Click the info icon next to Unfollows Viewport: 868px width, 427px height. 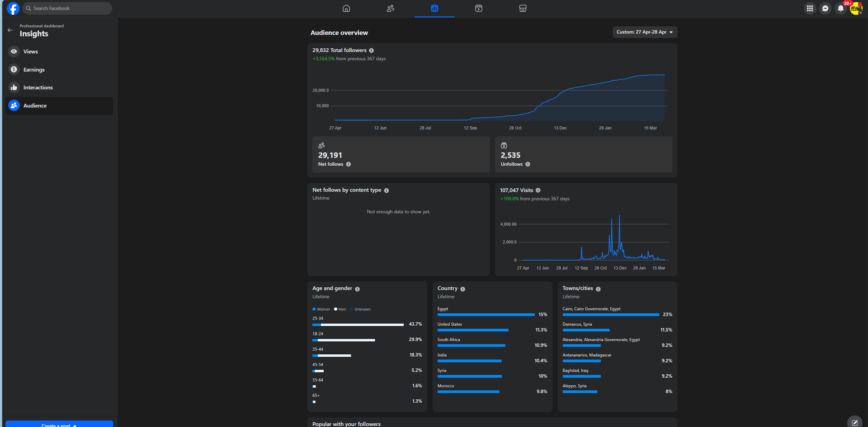pos(528,164)
